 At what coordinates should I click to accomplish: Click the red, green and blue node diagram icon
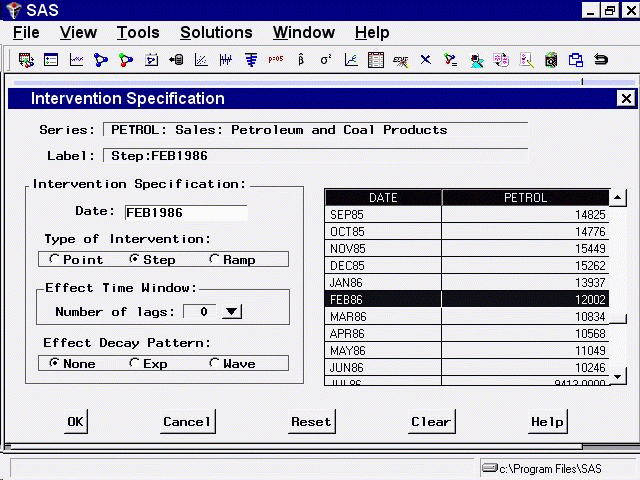click(126, 60)
